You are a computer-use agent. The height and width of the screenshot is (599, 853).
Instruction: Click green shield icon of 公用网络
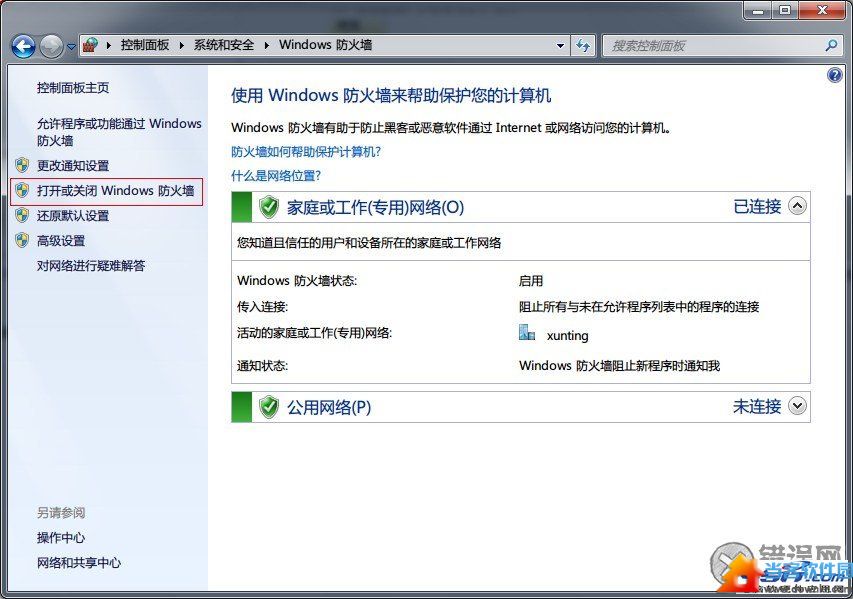click(x=269, y=407)
